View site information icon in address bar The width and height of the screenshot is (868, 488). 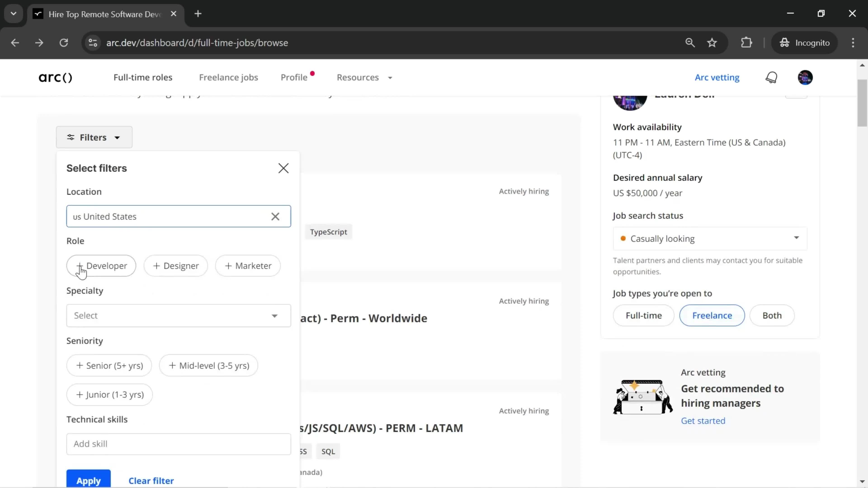coord(93,43)
